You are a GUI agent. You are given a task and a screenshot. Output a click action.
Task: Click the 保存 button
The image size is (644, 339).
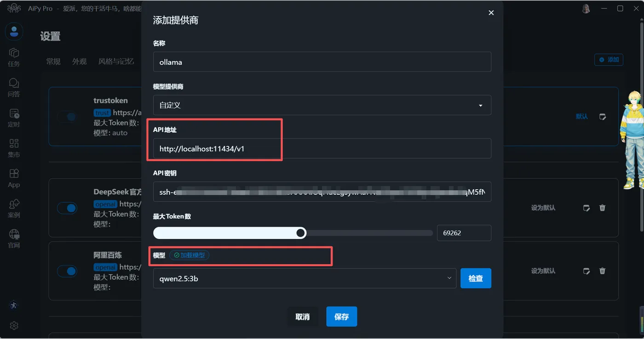tap(342, 317)
